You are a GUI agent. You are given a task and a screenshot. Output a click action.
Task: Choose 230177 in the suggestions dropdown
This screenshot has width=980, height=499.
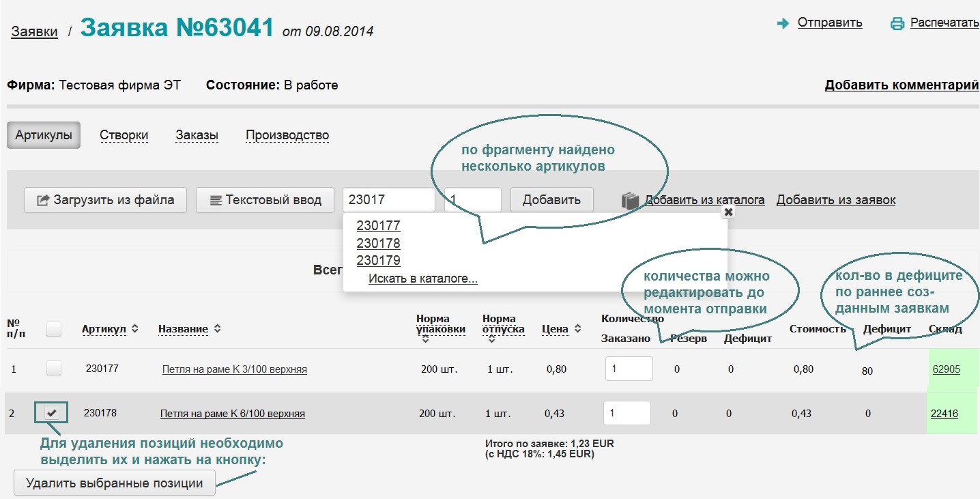tap(378, 226)
